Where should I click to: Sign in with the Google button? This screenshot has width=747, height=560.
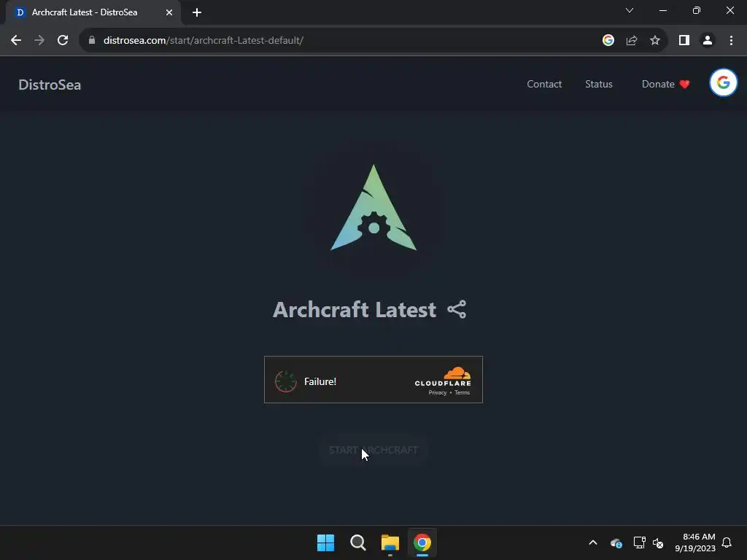723,83
